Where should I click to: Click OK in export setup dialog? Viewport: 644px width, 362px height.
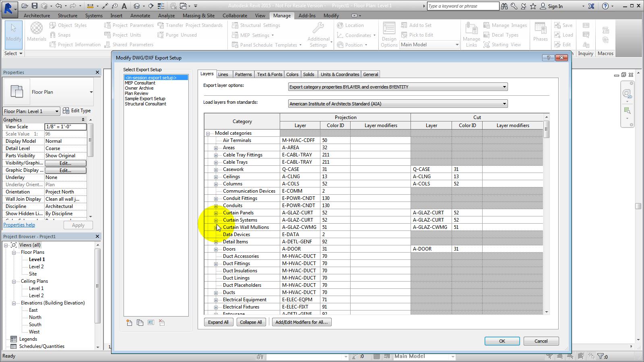pos(502,341)
